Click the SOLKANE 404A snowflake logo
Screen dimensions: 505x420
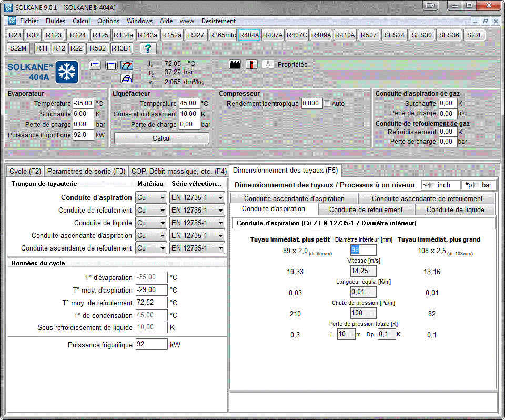pyautogui.click(x=67, y=72)
